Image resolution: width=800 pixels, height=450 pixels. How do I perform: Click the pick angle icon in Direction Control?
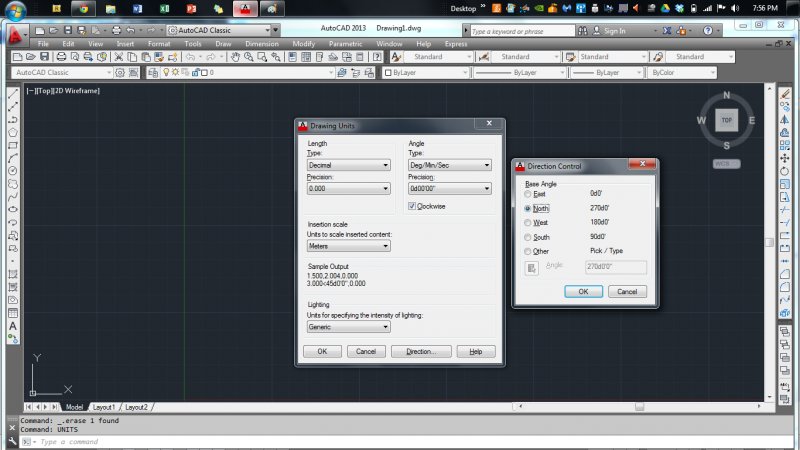pyautogui.click(x=532, y=268)
